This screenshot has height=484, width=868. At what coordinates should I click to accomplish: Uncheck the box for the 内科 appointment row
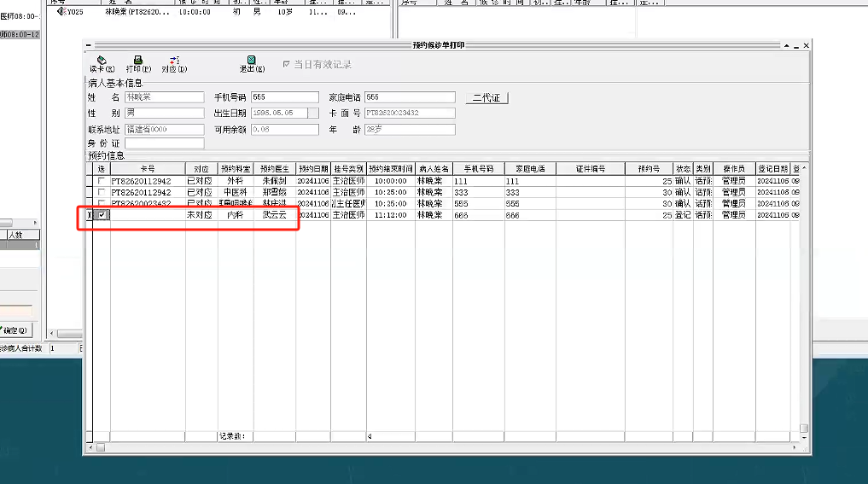click(x=102, y=215)
